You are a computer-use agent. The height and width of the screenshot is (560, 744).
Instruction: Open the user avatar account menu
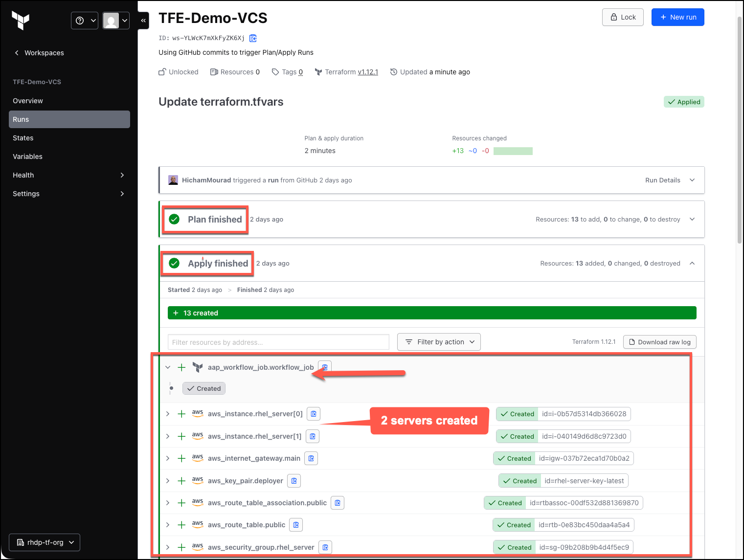(116, 21)
